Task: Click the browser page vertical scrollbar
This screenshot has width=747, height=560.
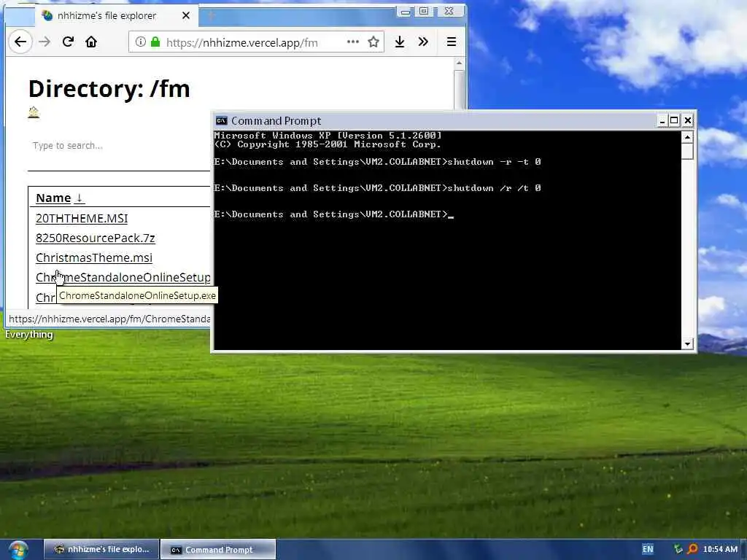Action: coord(459,90)
